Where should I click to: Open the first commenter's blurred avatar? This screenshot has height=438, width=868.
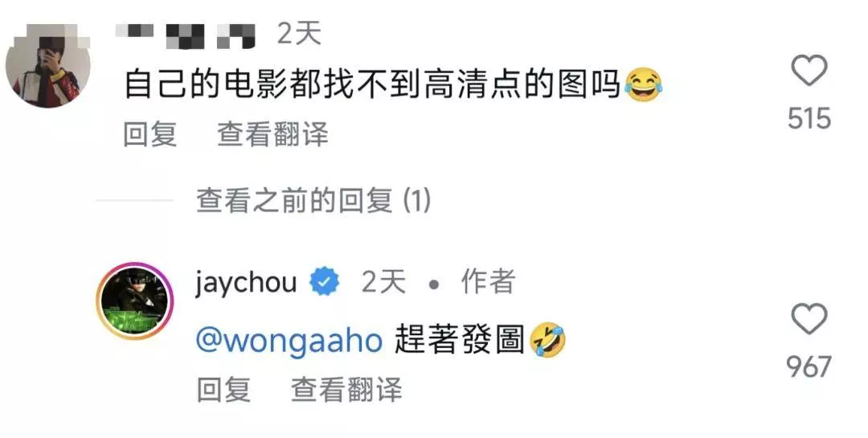pyautogui.click(x=47, y=65)
